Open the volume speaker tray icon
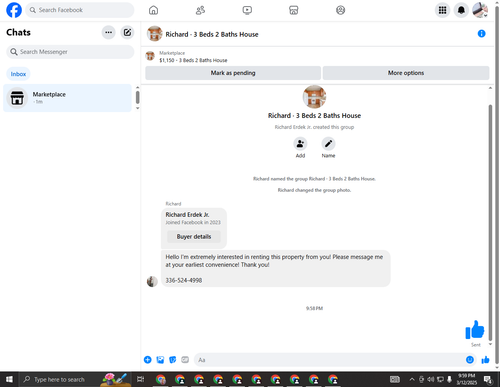This screenshot has width=500, height=387. (430, 379)
